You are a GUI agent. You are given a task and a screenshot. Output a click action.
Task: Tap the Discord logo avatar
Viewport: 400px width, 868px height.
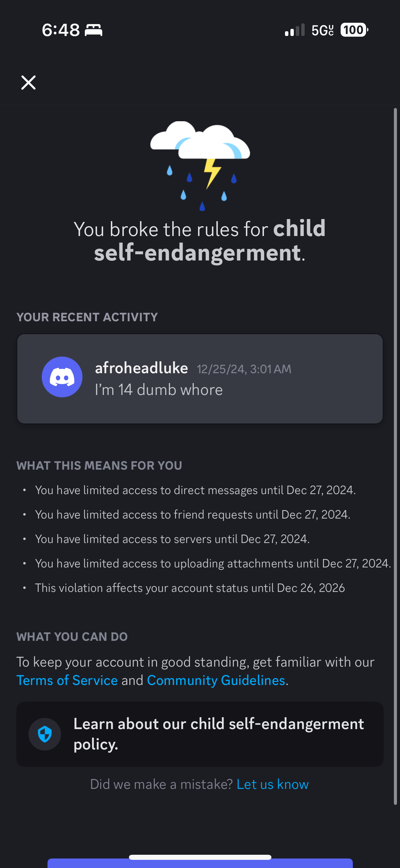pos(62,377)
